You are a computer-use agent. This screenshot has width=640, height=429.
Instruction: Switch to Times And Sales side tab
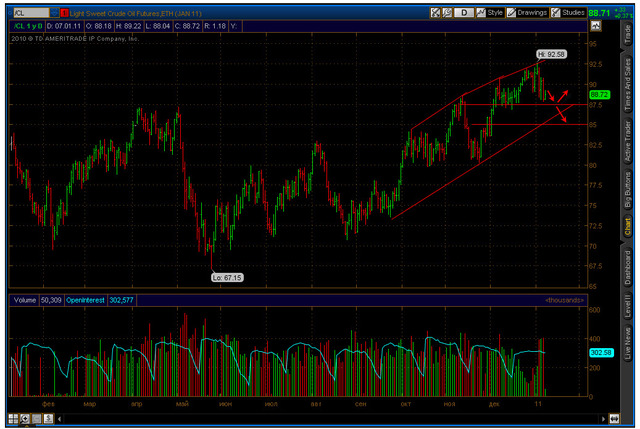[x=627, y=84]
